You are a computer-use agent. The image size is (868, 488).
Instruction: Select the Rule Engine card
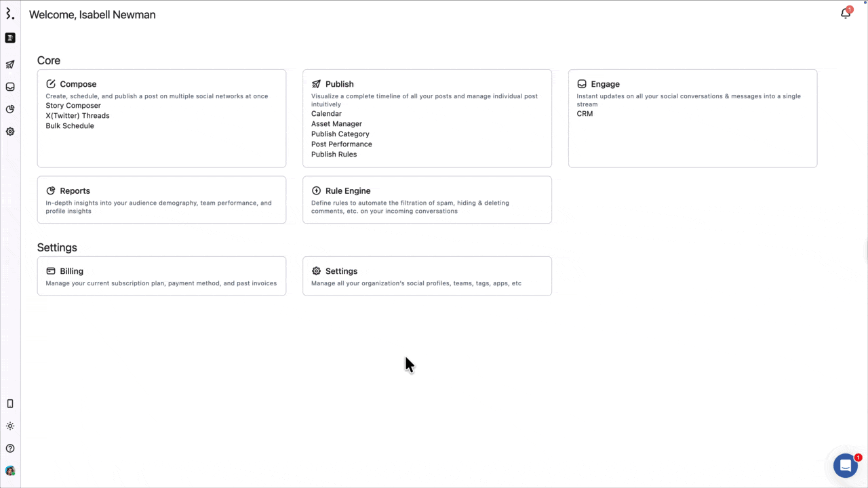coord(427,199)
